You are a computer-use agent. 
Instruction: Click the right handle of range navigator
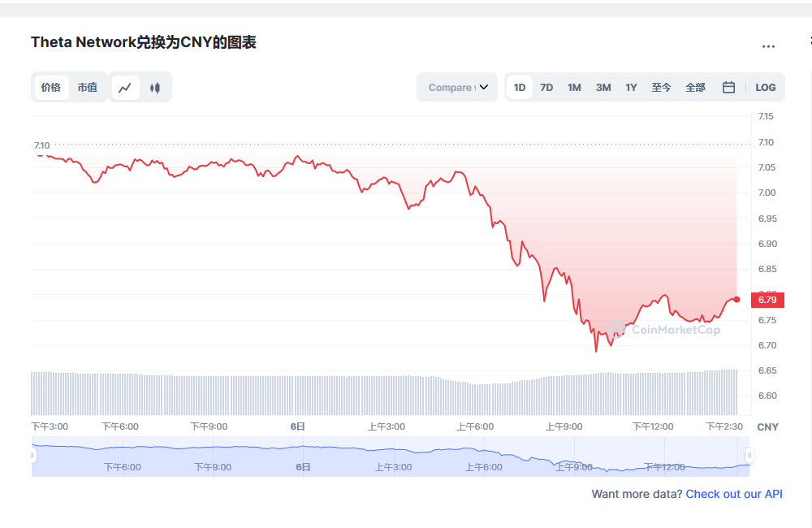[x=749, y=456]
